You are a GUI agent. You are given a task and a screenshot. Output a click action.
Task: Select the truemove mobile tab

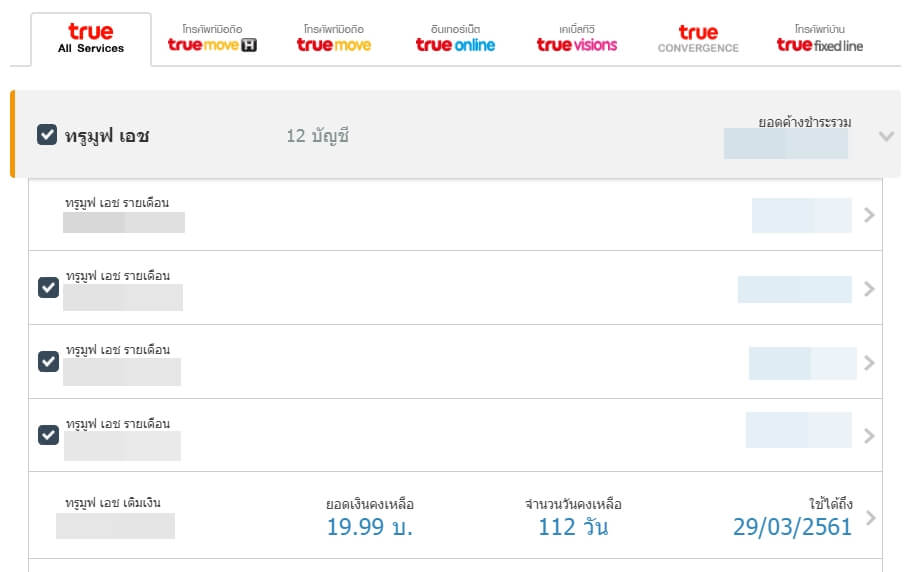tap(334, 39)
